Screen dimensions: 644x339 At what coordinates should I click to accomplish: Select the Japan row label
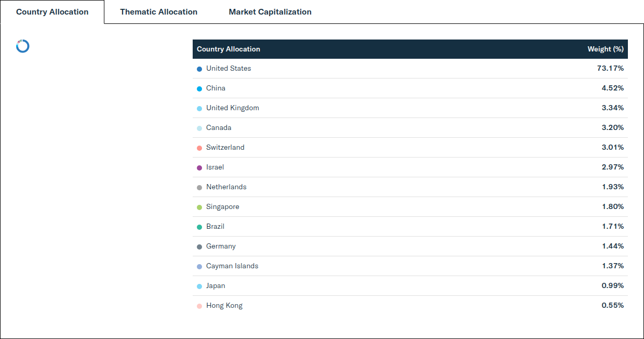[x=216, y=285]
